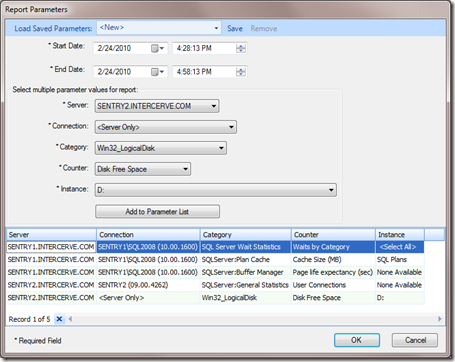Click the D: instance cell in grid
The image size is (455, 362).
click(x=400, y=298)
